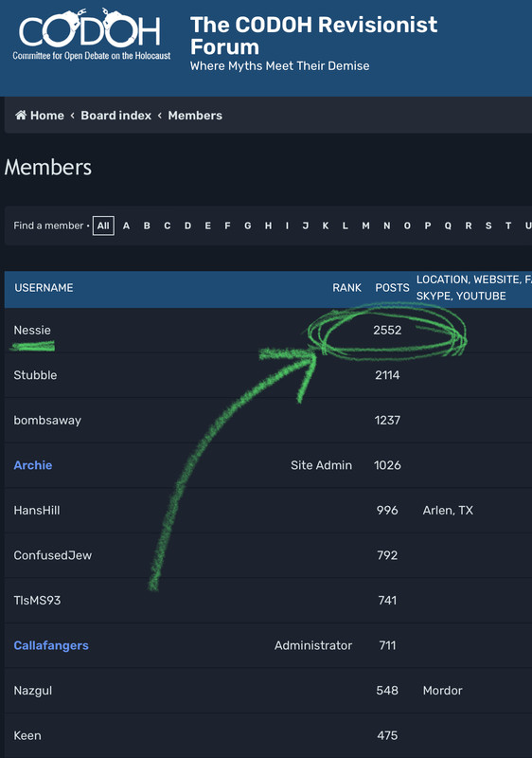Click Nazgul's post count 548

[387, 691]
